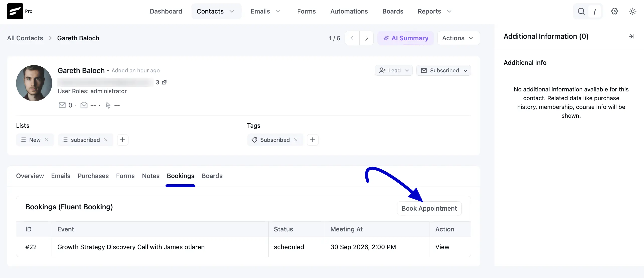The height and width of the screenshot is (278, 644).
Task: Remove the New list
Action: [47, 140]
